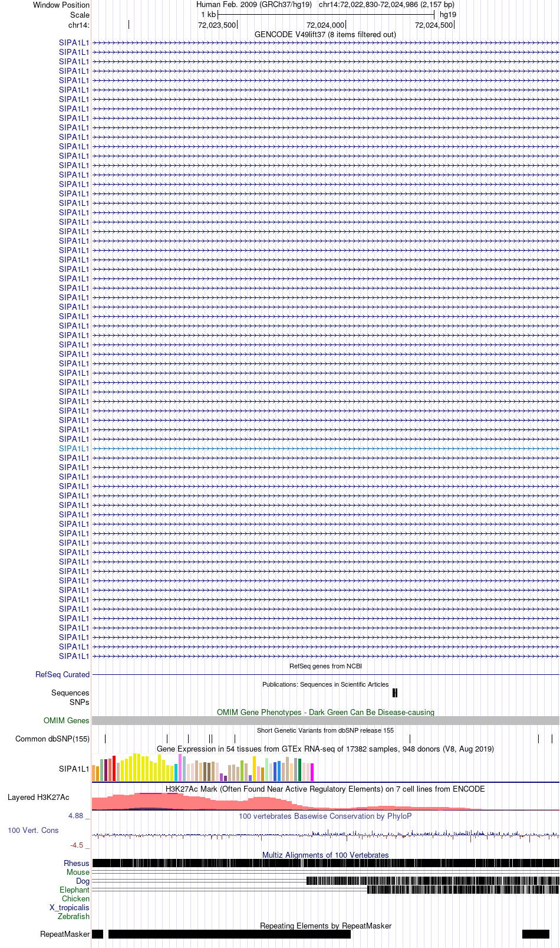This screenshot has height=948, width=560.
Task: Click SIPA1L1 label beside the GTEx bar chart
Action: pos(74,769)
